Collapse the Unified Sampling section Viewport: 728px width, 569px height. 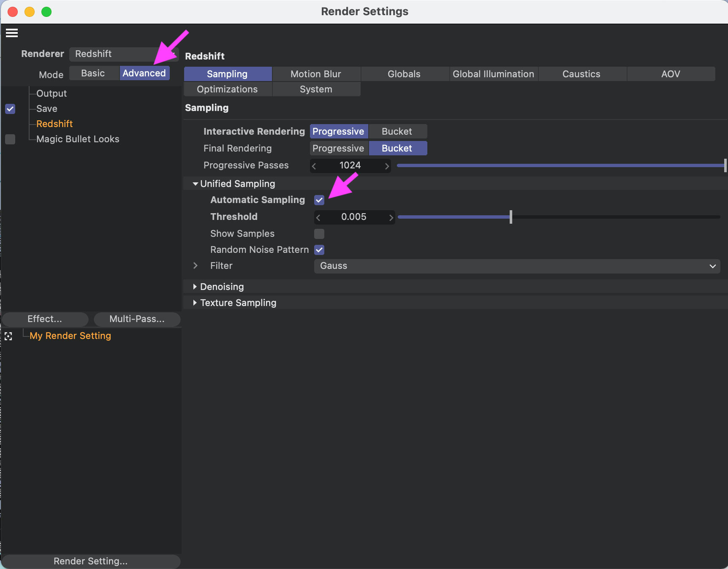tap(195, 184)
